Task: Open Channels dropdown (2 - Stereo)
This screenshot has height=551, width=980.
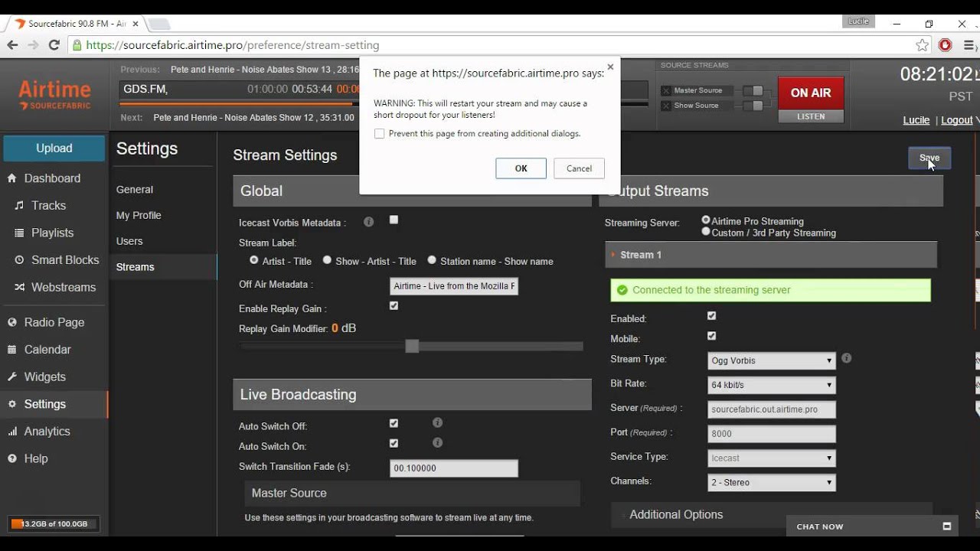Action: (772, 483)
